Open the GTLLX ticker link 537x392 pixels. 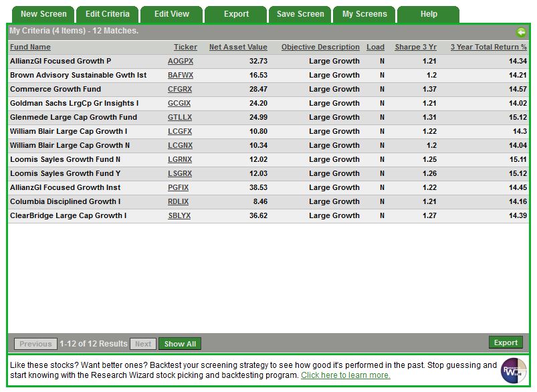coord(180,117)
